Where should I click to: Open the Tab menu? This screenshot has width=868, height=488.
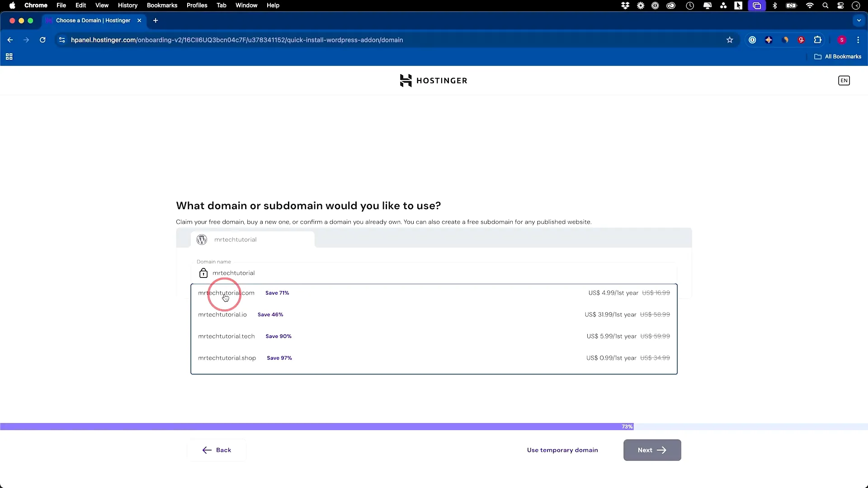222,5
